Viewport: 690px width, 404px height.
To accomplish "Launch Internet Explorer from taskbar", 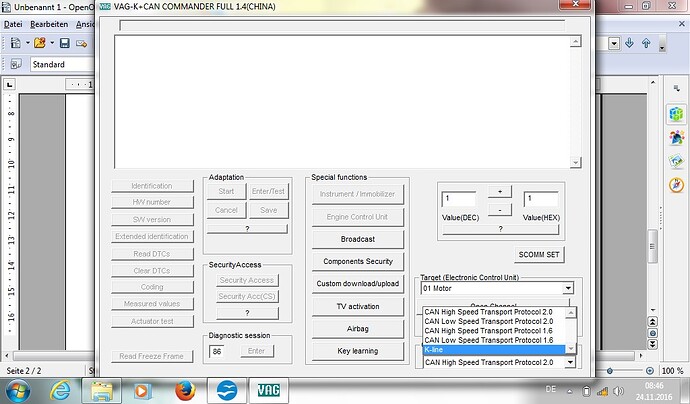I will [60, 391].
